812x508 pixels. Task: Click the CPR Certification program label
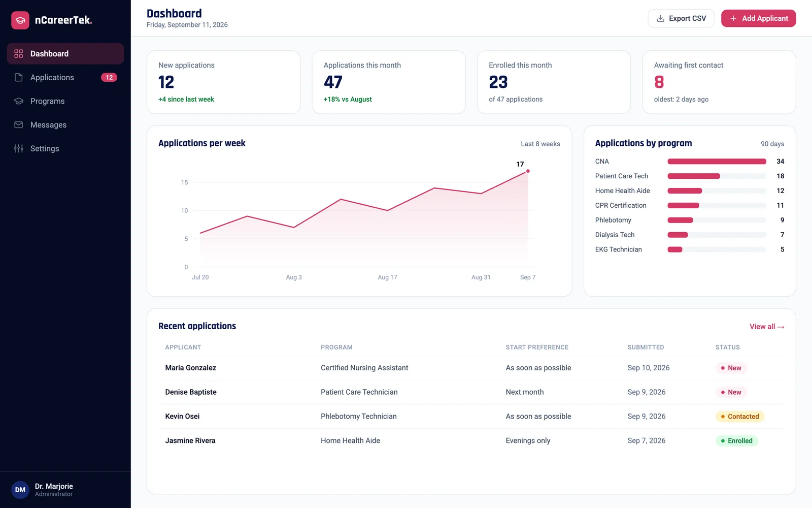(x=621, y=206)
